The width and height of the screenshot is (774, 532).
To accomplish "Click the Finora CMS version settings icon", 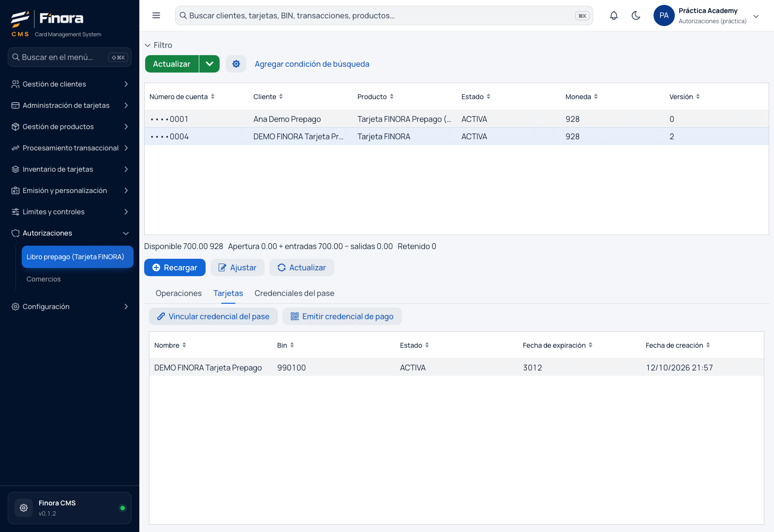I will (x=24, y=508).
